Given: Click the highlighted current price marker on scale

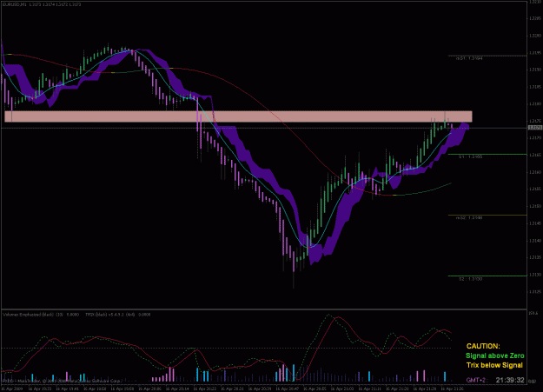Looking at the screenshot, I should tap(535, 128).
